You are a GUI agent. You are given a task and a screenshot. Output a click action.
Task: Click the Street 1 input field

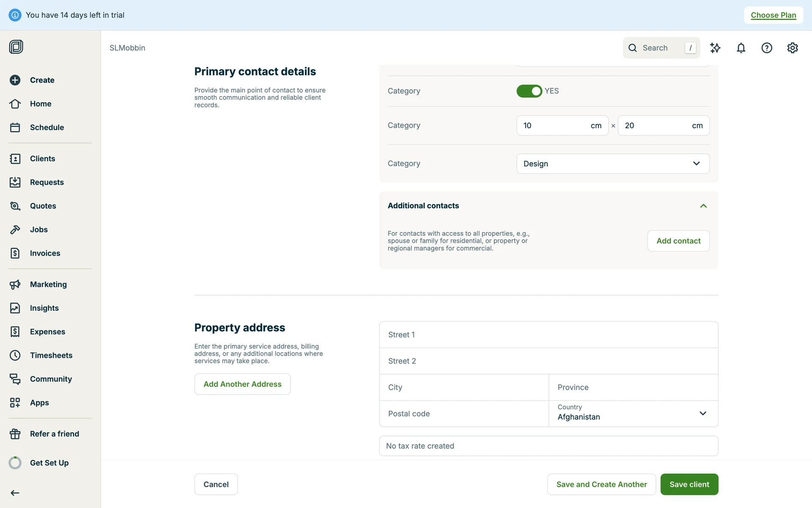pos(548,335)
